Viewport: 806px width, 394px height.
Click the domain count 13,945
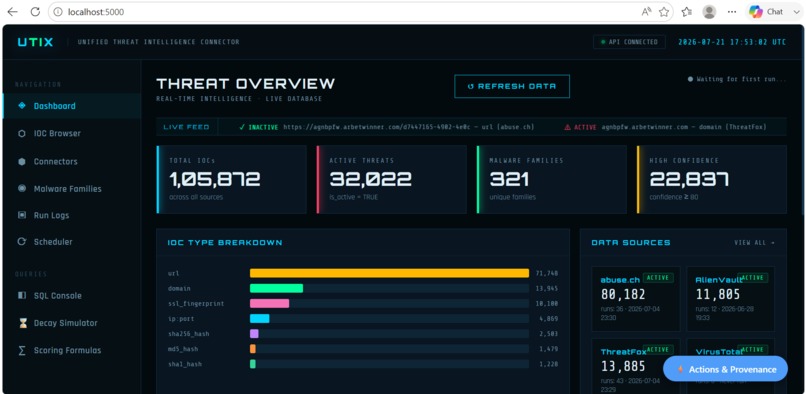click(x=546, y=289)
